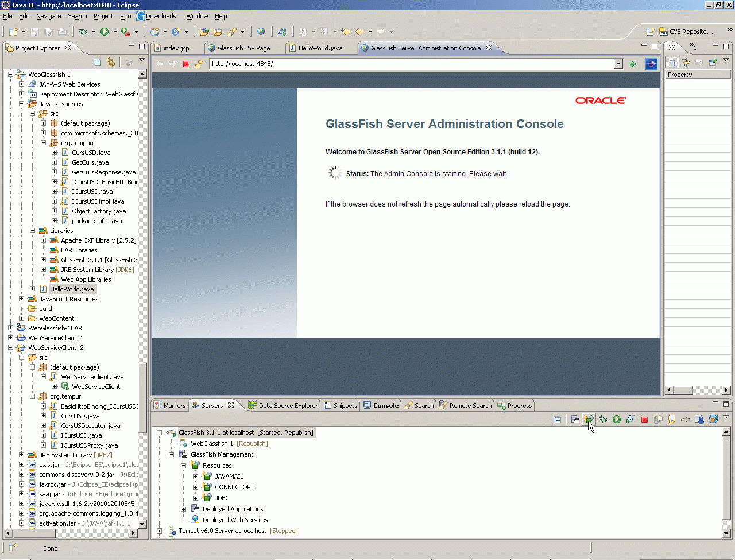
Task: Select HelloWorld.java in Project Explorer tree
Action: click(x=72, y=289)
